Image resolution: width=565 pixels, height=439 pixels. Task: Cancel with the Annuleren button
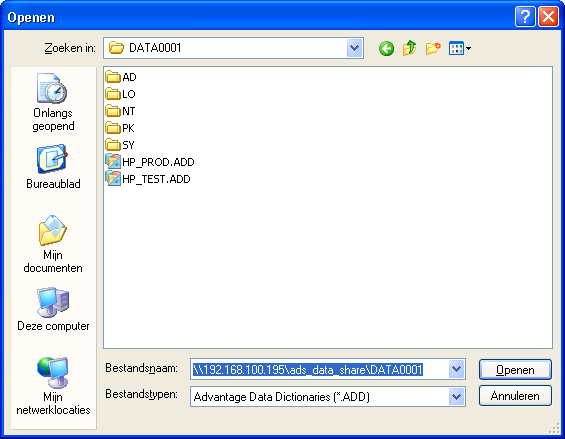tap(515, 396)
